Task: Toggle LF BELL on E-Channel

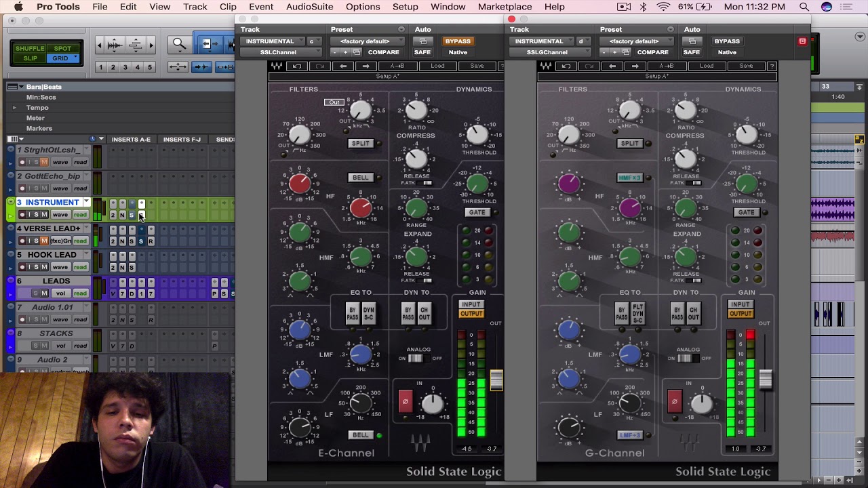Action: pyautogui.click(x=361, y=435)
